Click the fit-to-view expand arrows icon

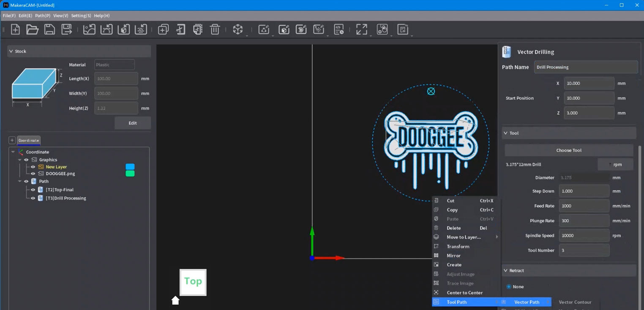pyautogui.click(x=361, y=30)
